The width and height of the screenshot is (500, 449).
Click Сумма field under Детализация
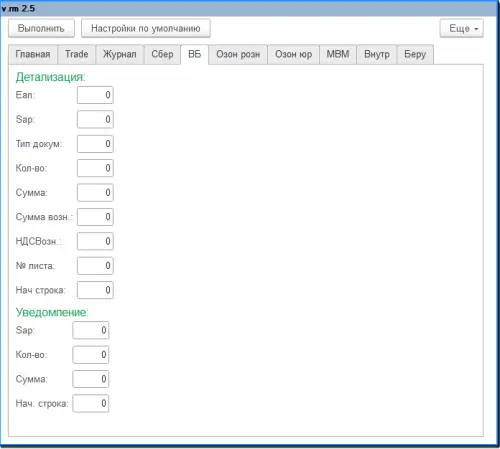95,193
